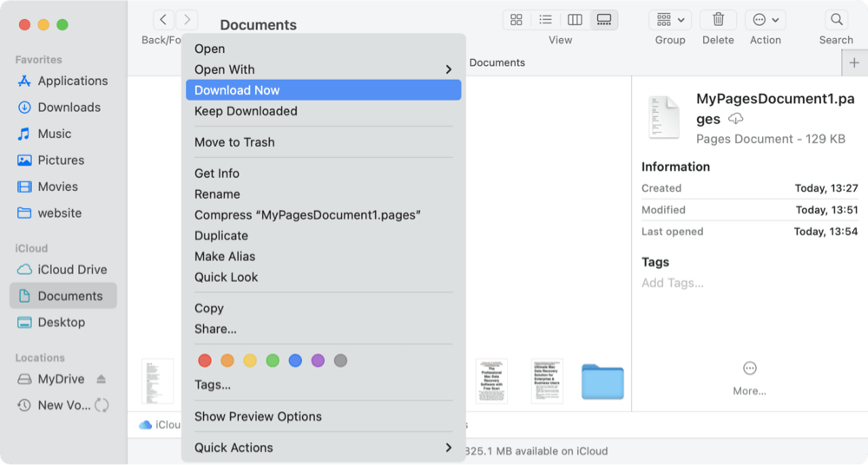Open Applications in sidebar

point(62,81)
